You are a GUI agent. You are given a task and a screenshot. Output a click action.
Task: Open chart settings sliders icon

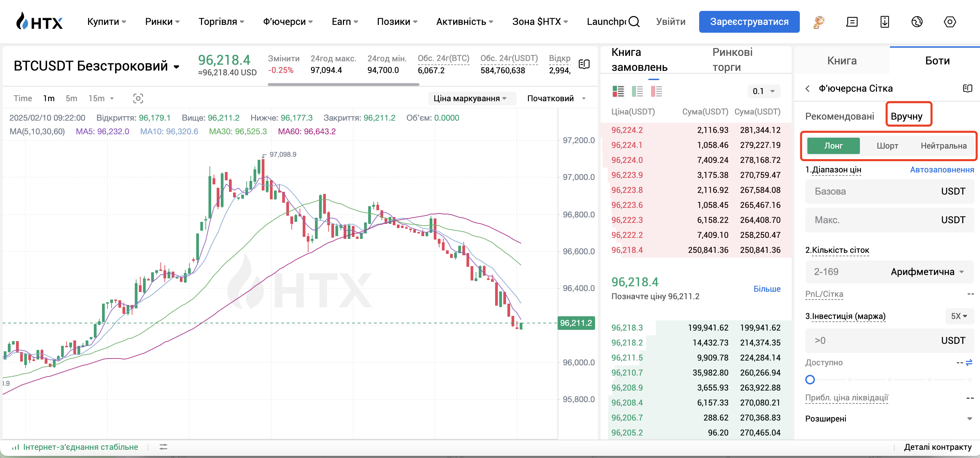(163, 447)
